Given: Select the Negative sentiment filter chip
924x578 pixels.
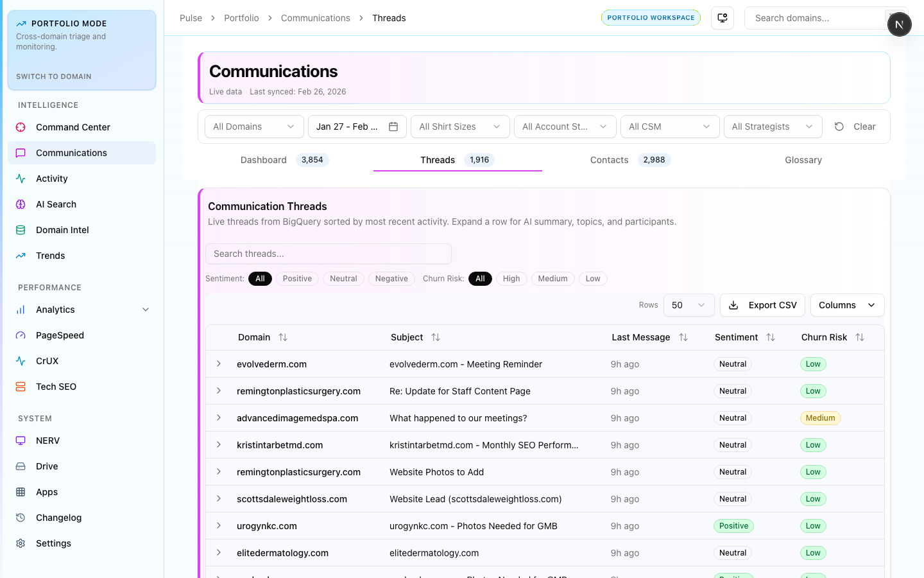Looking at the screenshot, I should pos(391,279).
